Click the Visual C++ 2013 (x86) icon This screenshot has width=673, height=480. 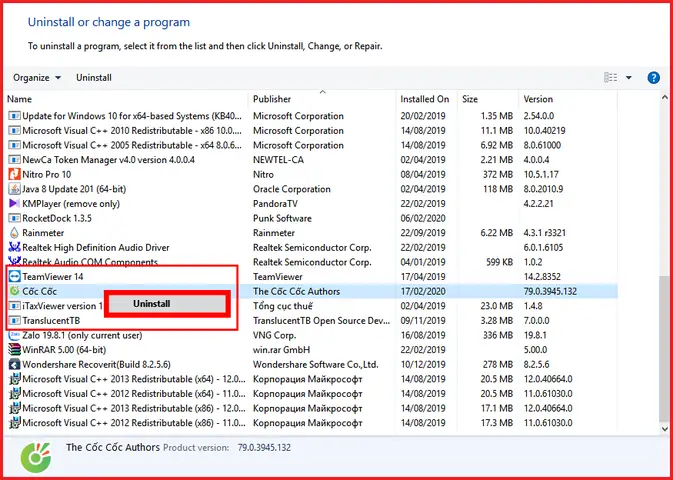pyautogui.click(x=15, y=408)
